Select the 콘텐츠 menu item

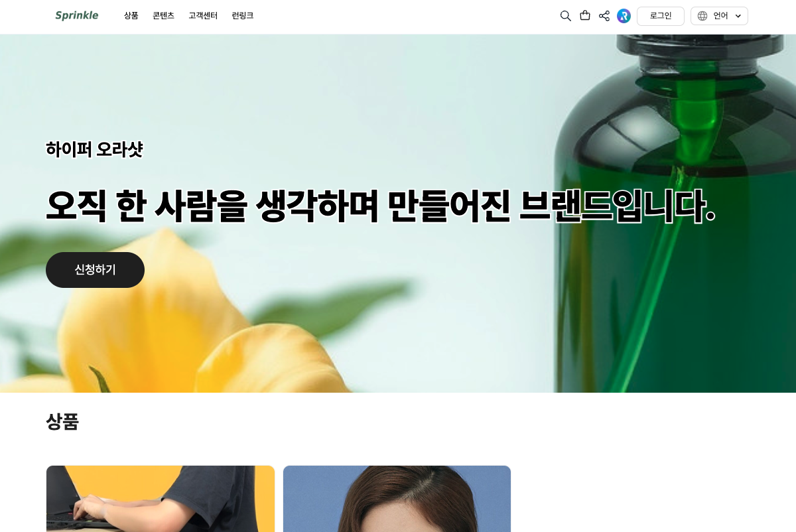[x=163, y=16]
